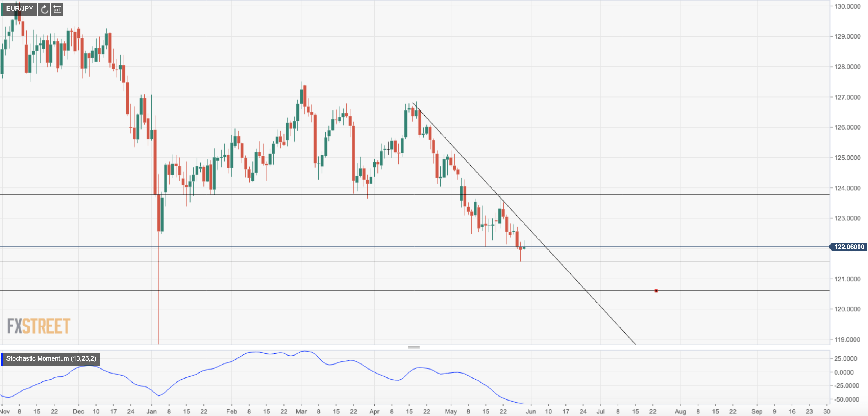Image resolution: width=868 pixels, height=416 pixels.
Task: Click the -50.0000 indicator axis label
Action: pos(846,399)
